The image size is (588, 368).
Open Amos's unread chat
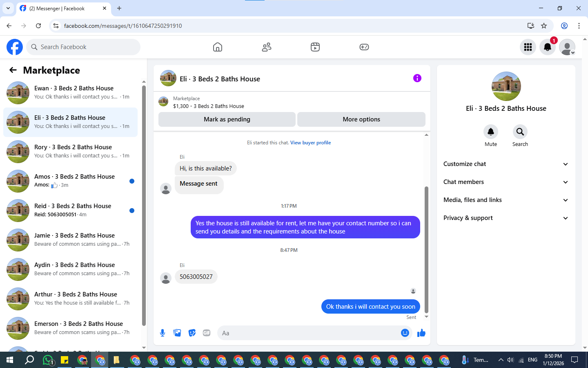click(x=70, y=181)
